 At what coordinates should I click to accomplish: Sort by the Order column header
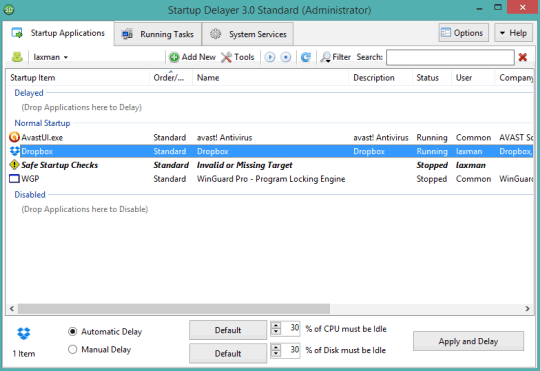(x=171, y=78)
